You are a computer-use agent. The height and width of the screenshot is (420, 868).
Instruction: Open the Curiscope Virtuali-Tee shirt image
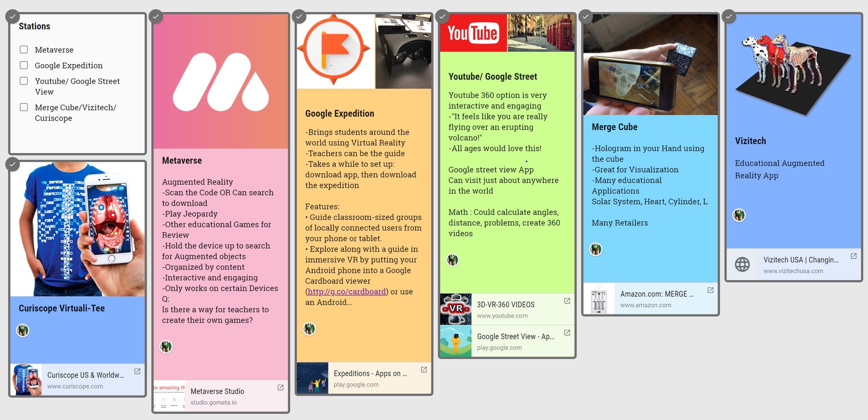(78, 229)
